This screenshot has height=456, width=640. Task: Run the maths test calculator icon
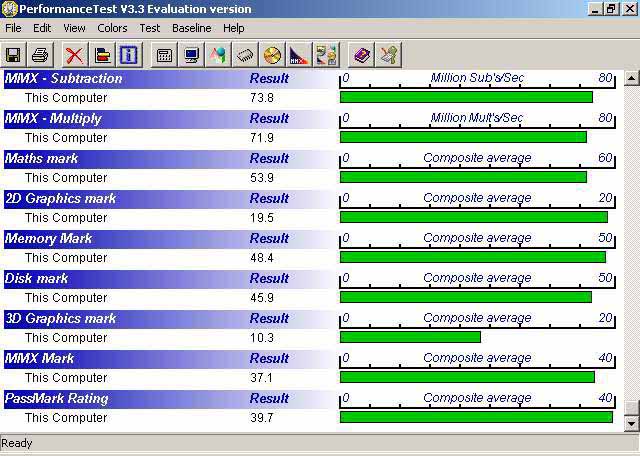point(164,55)
